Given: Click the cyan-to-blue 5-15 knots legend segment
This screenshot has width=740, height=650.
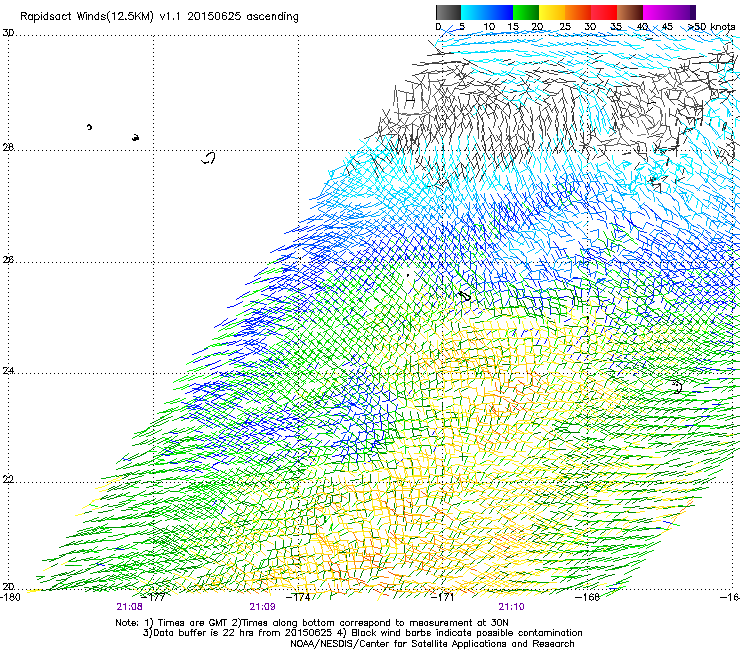Looking at the screenshot, I should [487, 12].
